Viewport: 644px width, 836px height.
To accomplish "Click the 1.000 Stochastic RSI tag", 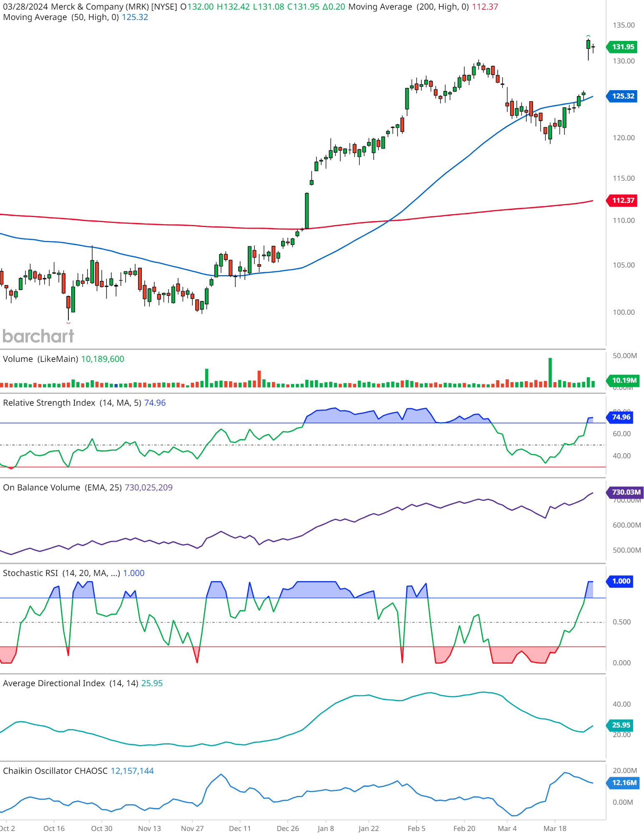I will [x=620, y=581].
